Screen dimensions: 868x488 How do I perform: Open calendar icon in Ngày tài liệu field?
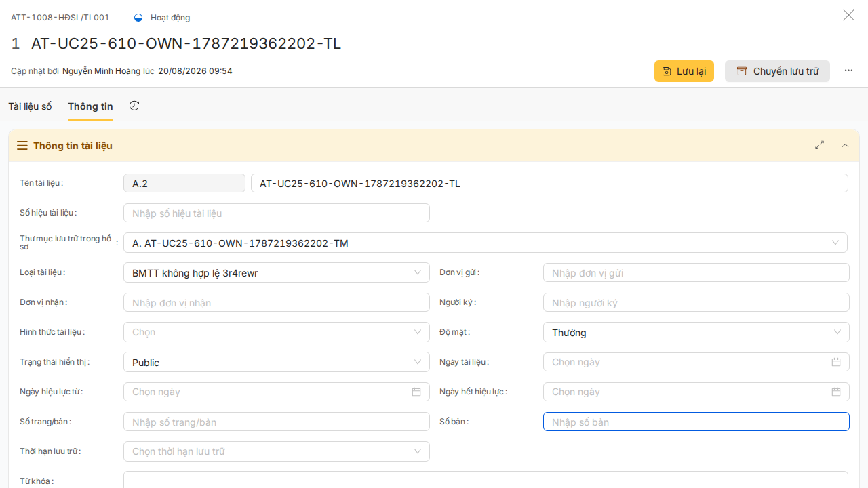pos(836,362)
